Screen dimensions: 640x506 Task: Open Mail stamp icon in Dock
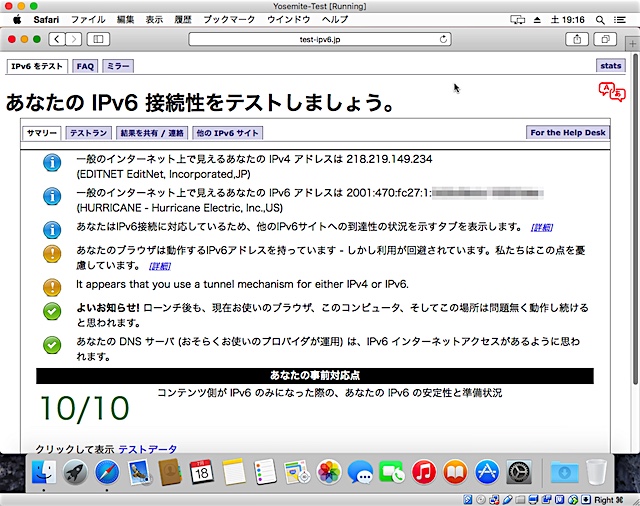[x=139, y=472]
